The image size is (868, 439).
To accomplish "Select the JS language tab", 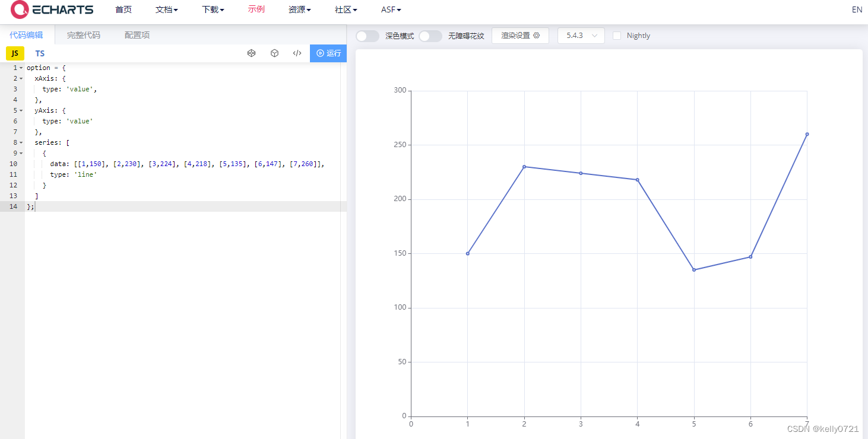I will 15,53.
